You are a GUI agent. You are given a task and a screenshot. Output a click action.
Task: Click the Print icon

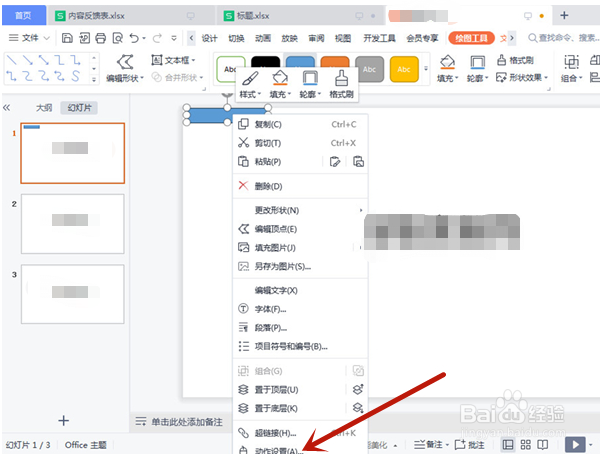tap(101, 38)
